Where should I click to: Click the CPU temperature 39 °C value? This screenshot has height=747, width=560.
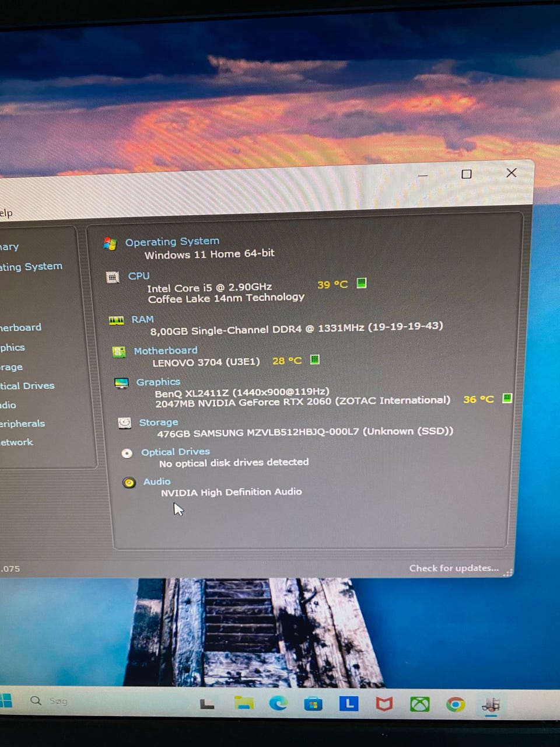332,285
